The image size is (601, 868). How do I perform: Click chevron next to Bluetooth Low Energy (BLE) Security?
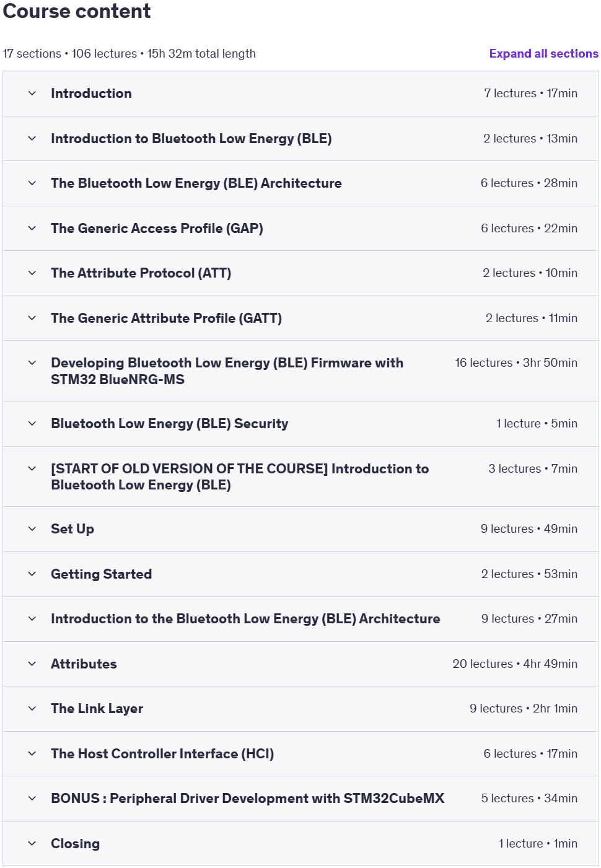tap(32, 424)
